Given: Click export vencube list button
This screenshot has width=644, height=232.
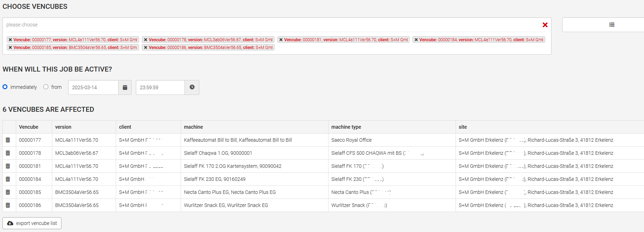Looking at the screenshot, I should click(32, 223).
